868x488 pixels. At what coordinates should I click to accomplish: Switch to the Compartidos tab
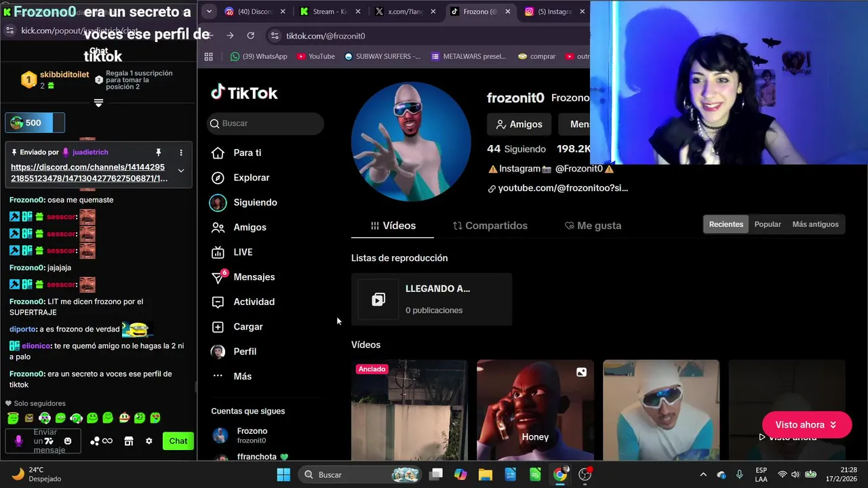[x=490, y=226]
